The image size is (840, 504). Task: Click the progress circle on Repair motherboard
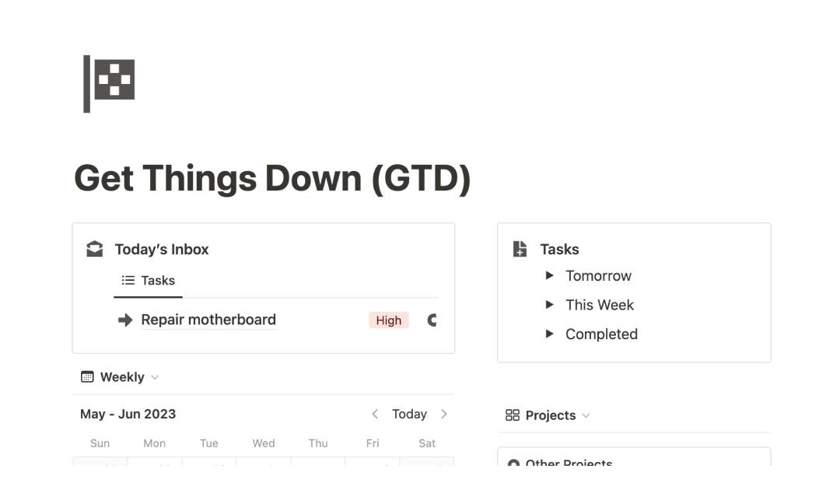[x=432, y=320]
